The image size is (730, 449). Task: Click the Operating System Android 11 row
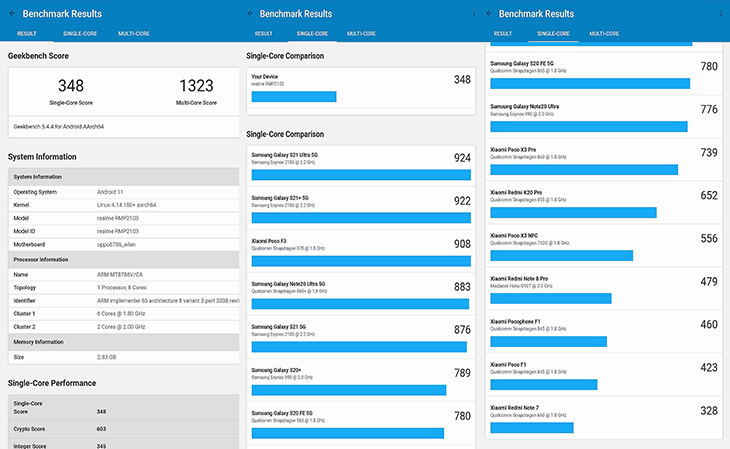coord(124,192)
